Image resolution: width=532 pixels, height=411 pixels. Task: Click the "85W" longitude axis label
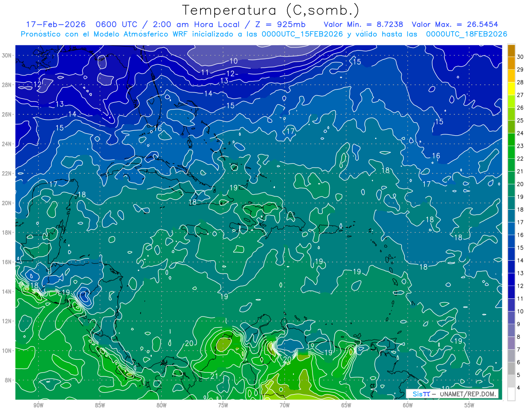(100, 405)
